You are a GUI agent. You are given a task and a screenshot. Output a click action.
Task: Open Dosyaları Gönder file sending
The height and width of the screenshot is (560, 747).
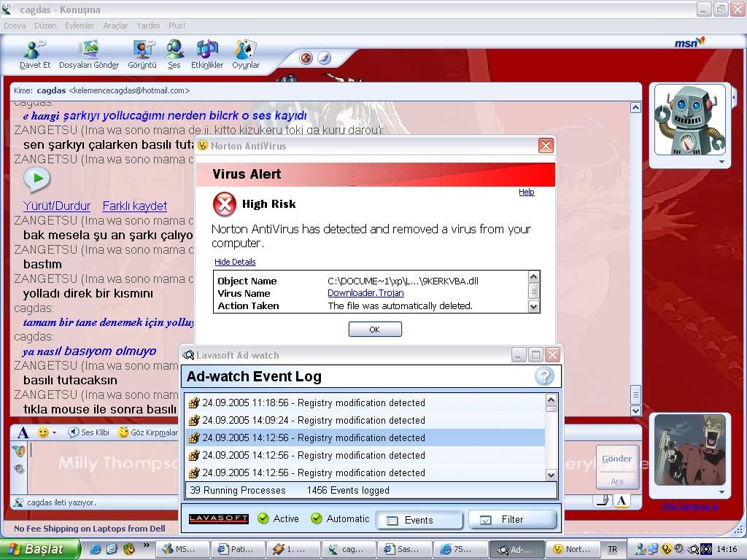[x=88, y=53]
